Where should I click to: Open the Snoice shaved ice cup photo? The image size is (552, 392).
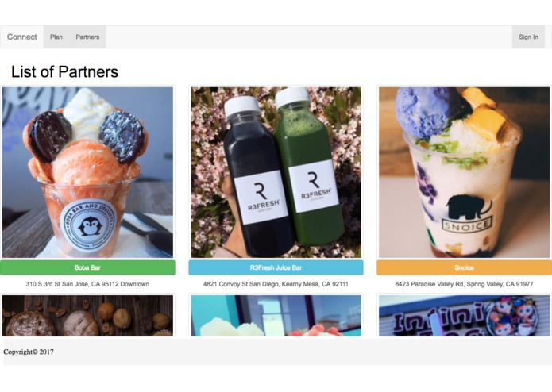coord(464,172)
